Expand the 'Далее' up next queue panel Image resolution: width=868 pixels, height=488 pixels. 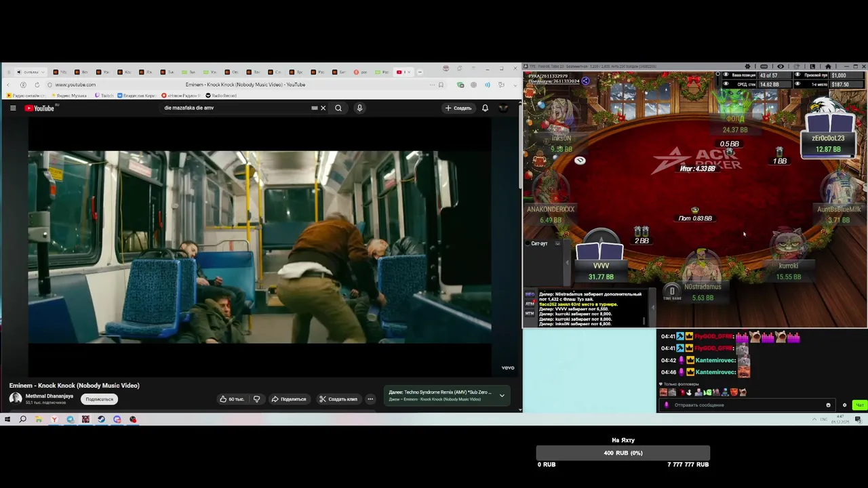click(x=502, y=395)
